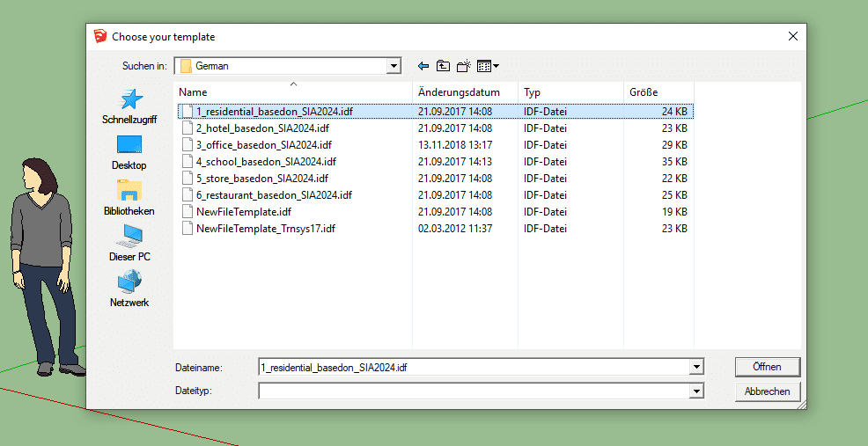The height and width of the screenshot is (446, 868).
Task: Open Netzwerk location
Action: coord(129,289)
